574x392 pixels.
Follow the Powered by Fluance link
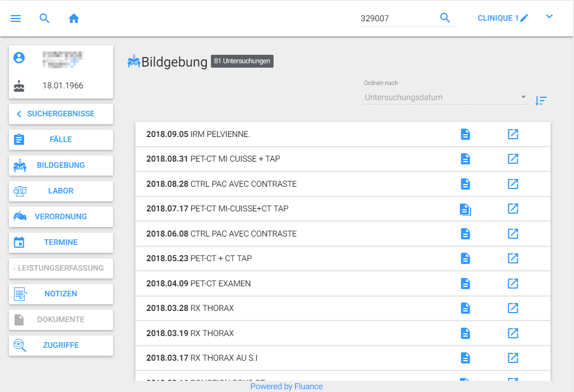click(286, 386)
